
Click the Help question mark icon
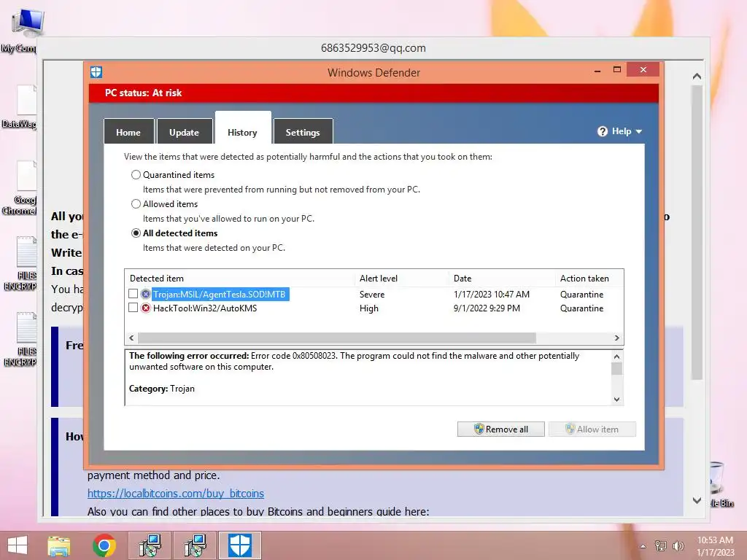tap(602, 131)
